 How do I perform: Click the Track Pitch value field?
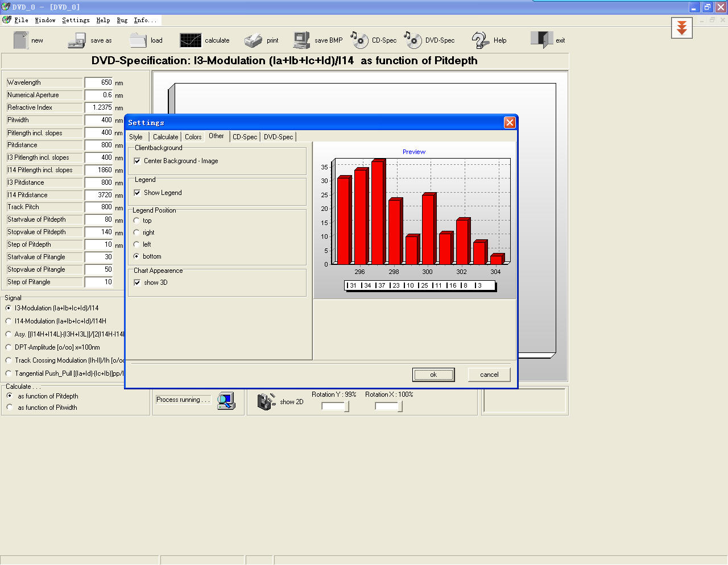coord(99,207)
